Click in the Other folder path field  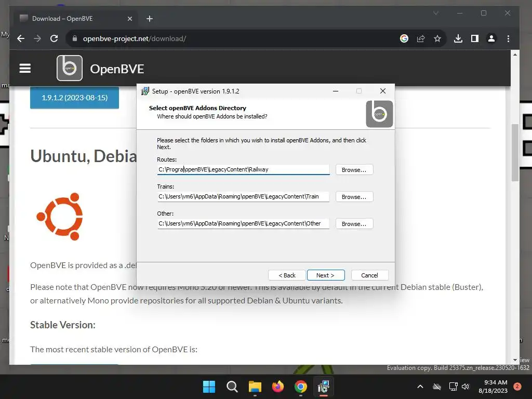[243, 223]
